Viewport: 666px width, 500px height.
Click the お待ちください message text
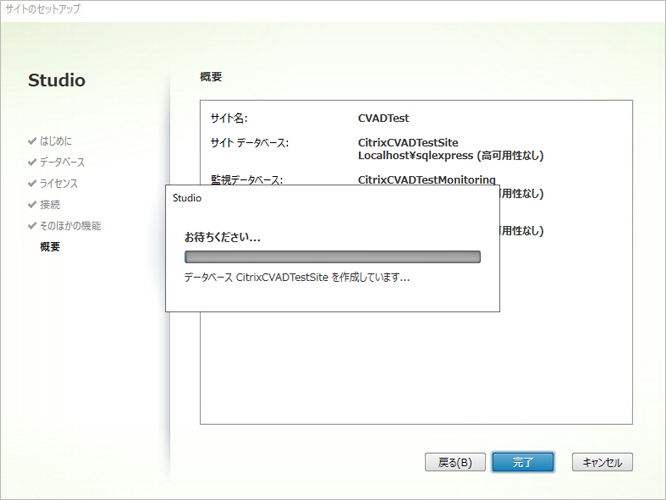pos(222,238)
